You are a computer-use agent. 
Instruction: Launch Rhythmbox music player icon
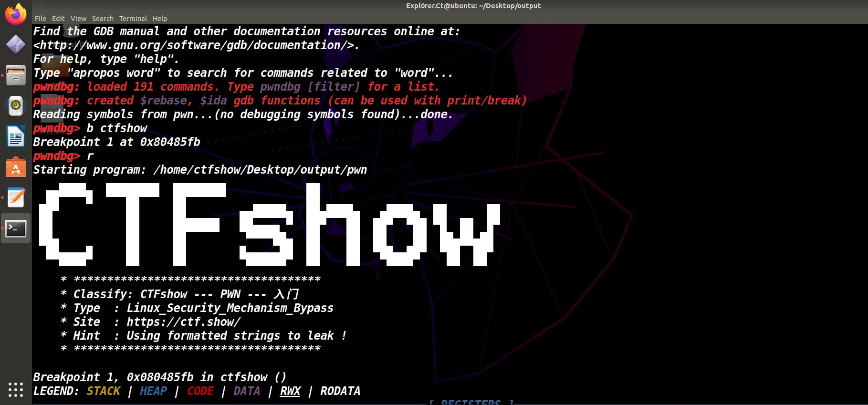point(16,106)
